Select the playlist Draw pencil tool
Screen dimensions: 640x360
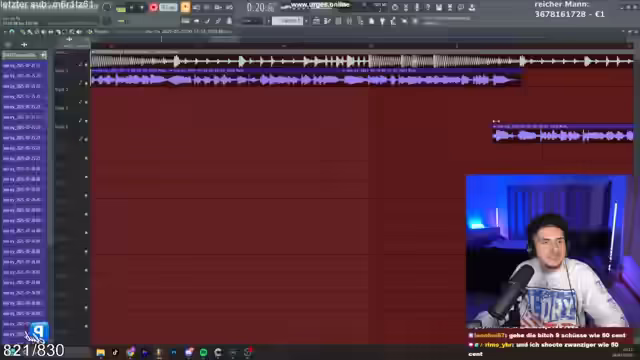[x=22, y=31]
